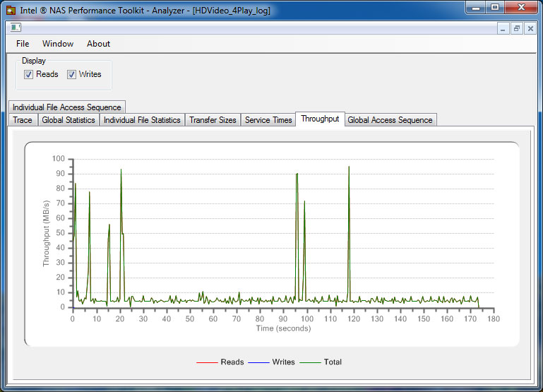The image size is (543, 392).
Task: Select the Individual File Statistics tab
Action: coord(142,120)
